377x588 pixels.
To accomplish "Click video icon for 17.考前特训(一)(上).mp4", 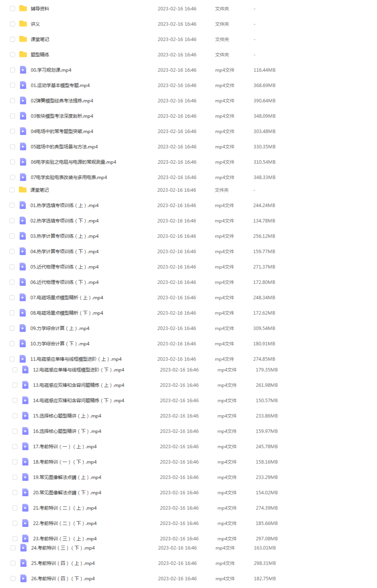I will (x=25, y=446).
